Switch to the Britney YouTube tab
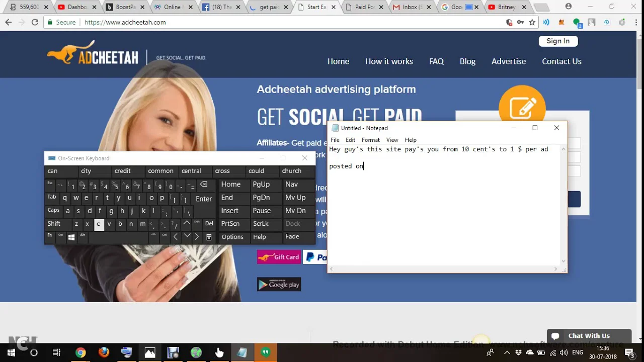The height and width of the screenshot is (362, 644). tap(506, 7)
